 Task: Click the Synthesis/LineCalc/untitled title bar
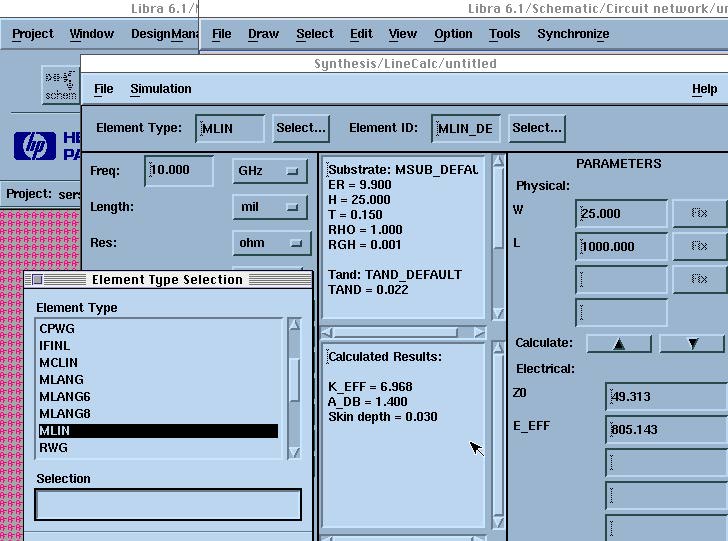(x=404, y=64)
